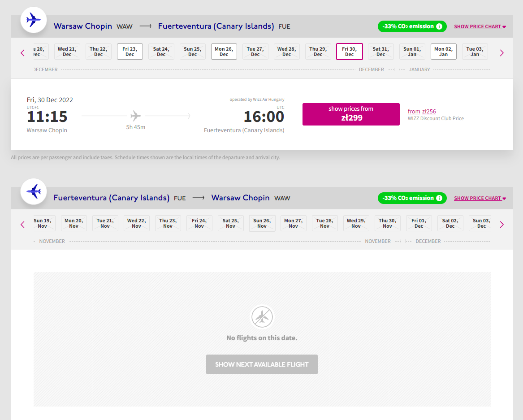This screenshot has height=420, width=523.
Task: Click Show Next Available Flight button
Action: (x=262, y=364)
